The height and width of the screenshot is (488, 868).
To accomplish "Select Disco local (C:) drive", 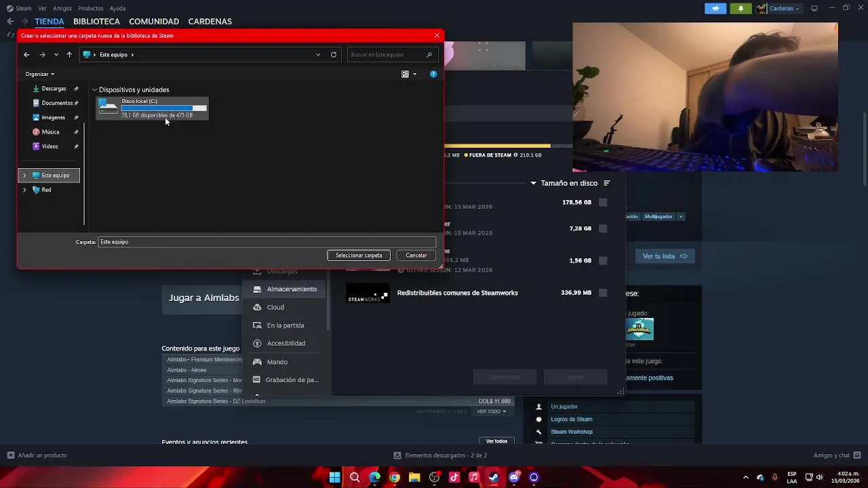I will [x=153, y=108].
